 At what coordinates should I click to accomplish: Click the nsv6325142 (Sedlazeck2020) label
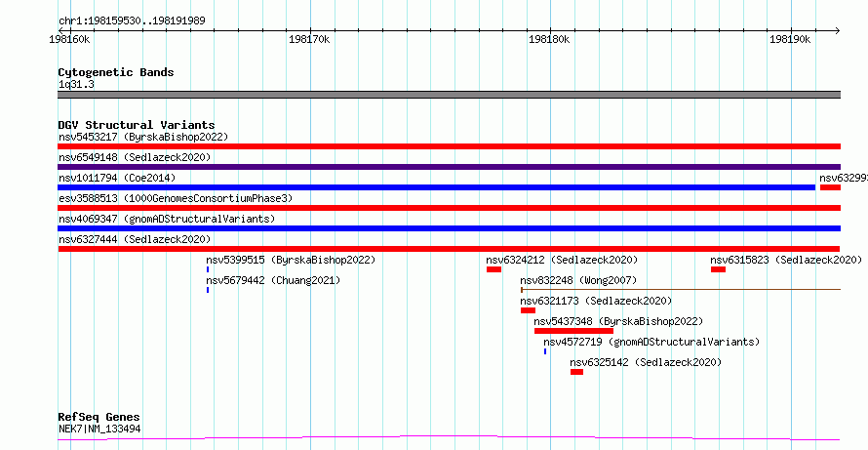click(x=646, y=362)
